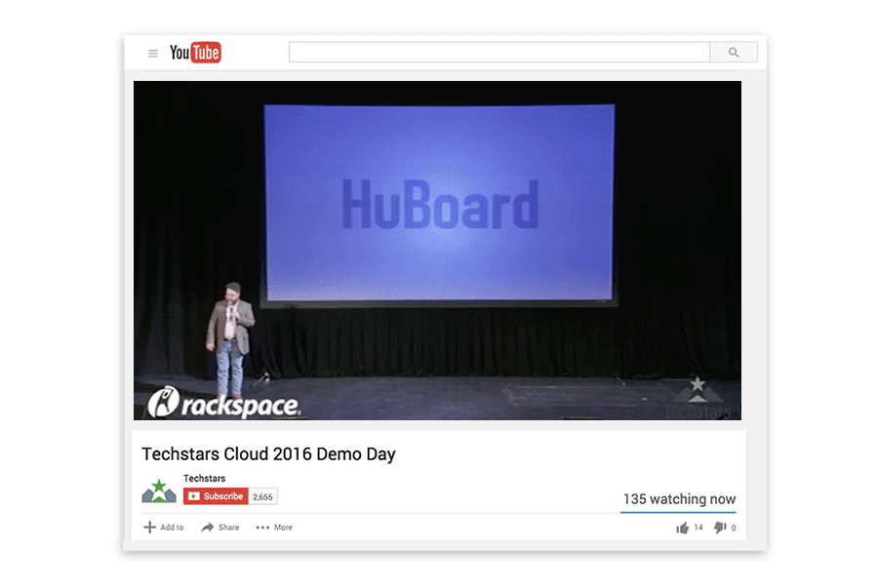Open the Techstars channel avatar
The width and height of the screenshot is (878, 588).
[159, 490]
